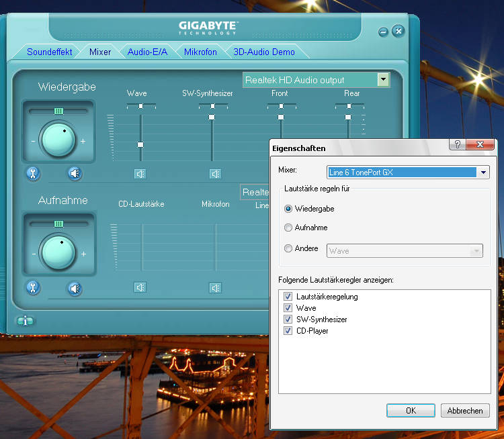Select Wiedergabe radio button

[x=288, y=209]
